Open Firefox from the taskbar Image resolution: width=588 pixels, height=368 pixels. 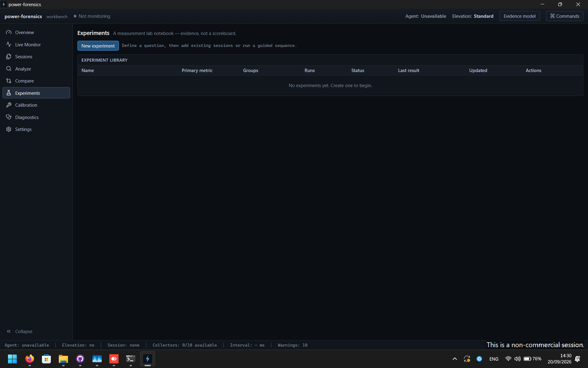coord(29,359)
